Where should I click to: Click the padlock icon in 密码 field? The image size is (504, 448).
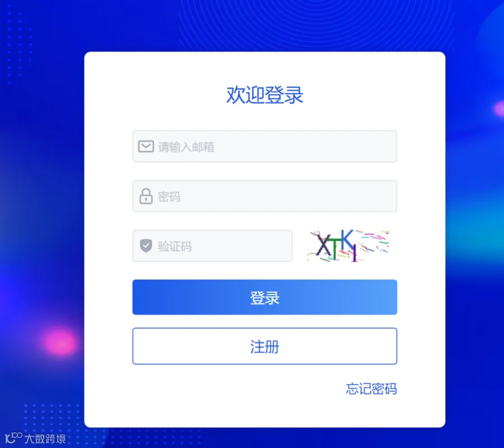[x=146, y=196]
